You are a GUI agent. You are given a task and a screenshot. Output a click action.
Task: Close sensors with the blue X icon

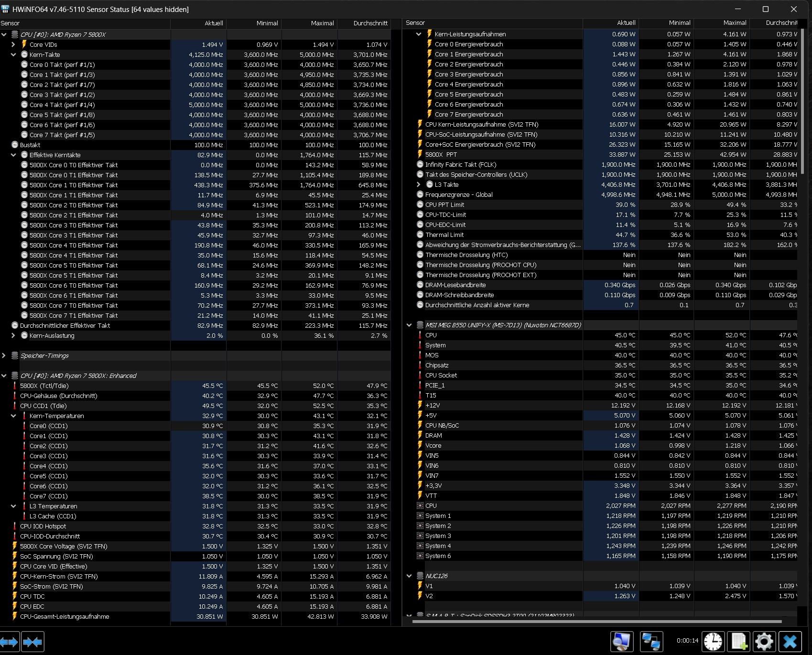pyautogui.click(x=790, y=641)
